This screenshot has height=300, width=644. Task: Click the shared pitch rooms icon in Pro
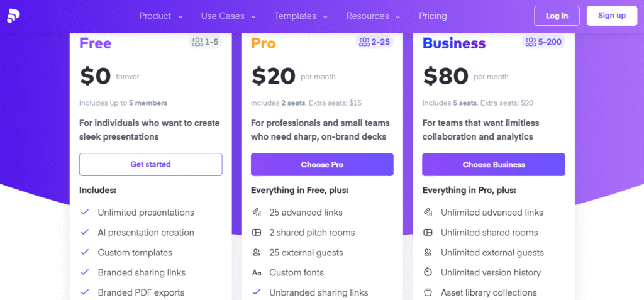coord(257,233)
